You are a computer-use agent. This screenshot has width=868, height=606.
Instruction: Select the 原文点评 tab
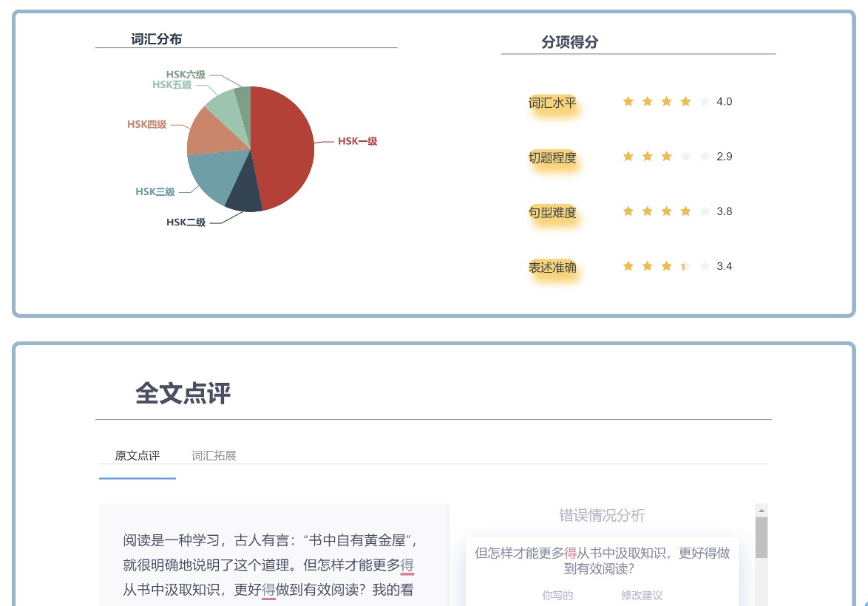tap(137, 456)
